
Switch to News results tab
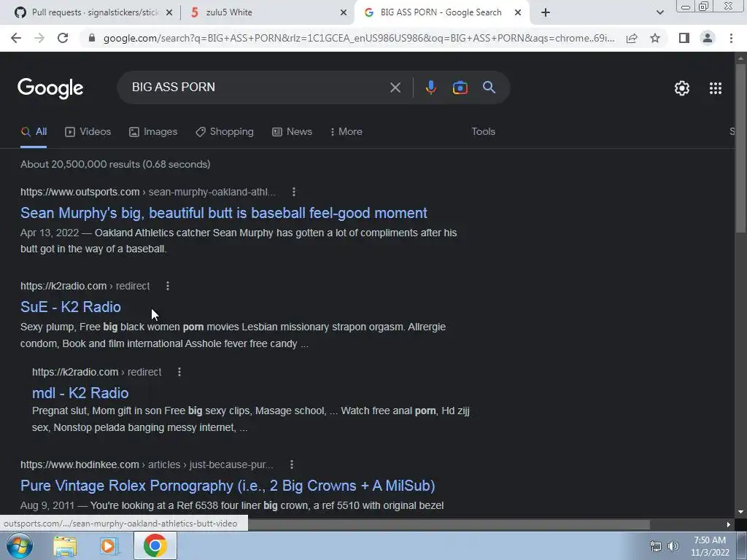[x=292, y=132]
